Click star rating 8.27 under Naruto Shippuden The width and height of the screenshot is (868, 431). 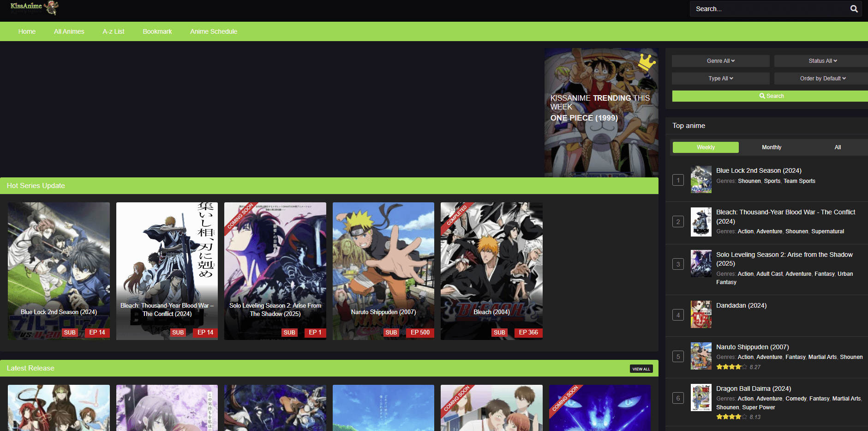(738, 367)
